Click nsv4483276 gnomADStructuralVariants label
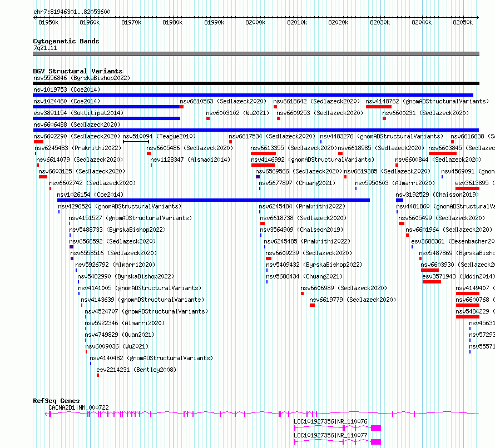The width and height of the screenshot is (495, 448). tap(382, 136)
